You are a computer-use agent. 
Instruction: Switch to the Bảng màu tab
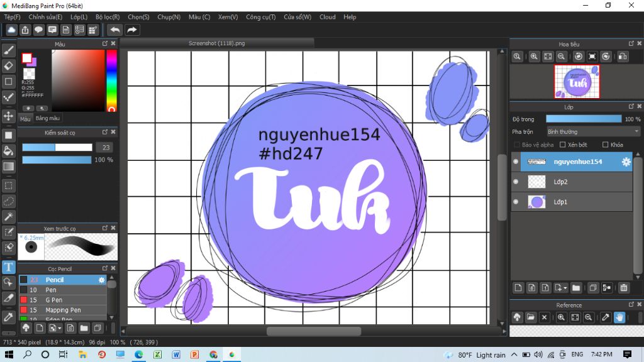tap(48, 118)
